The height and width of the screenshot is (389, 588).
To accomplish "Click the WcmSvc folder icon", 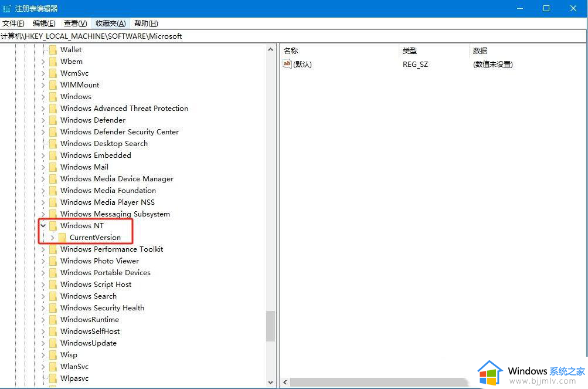I will [x=53, y=73].
